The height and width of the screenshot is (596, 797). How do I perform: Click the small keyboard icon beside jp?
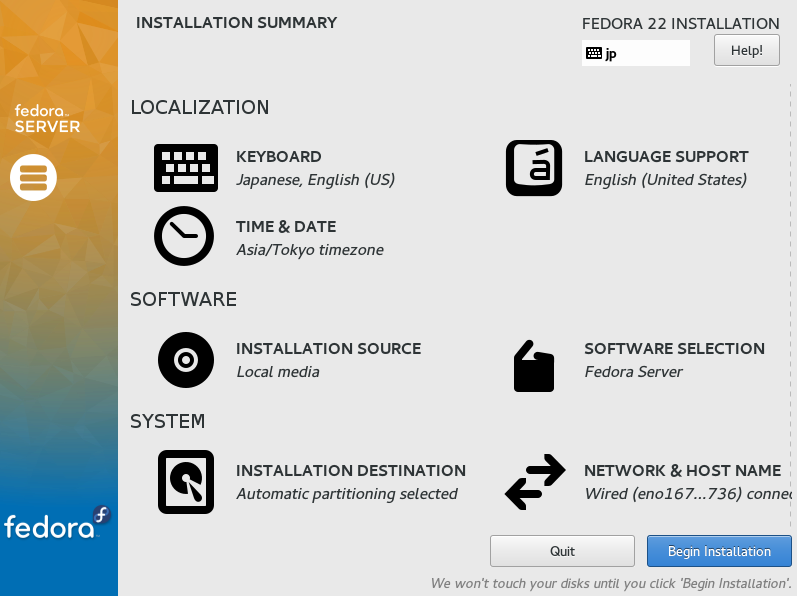594,53
